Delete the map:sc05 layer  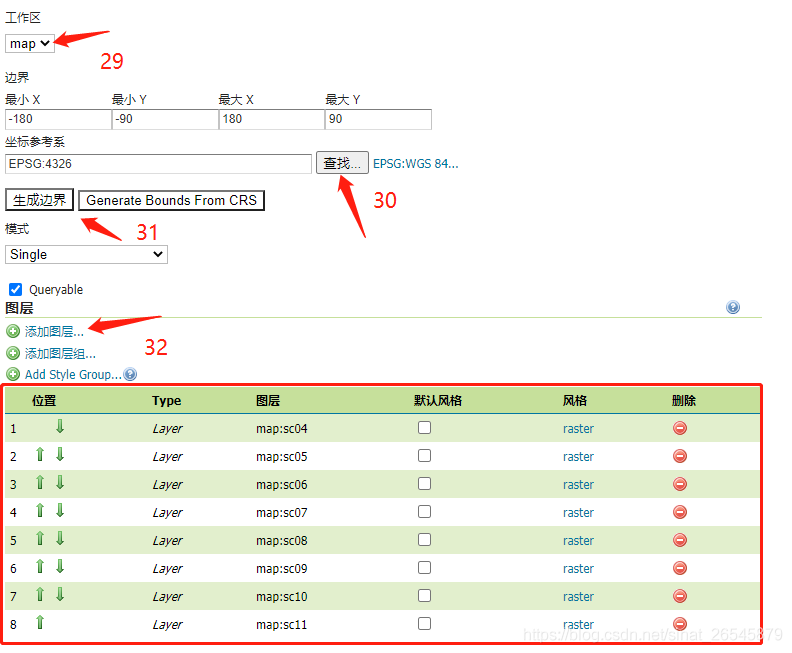[680, 457]
